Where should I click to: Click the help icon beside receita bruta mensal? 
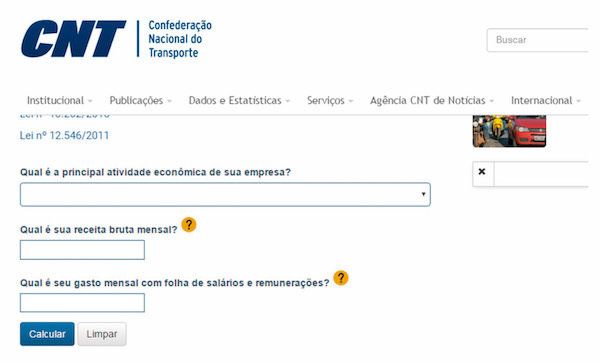click(189, 225)
